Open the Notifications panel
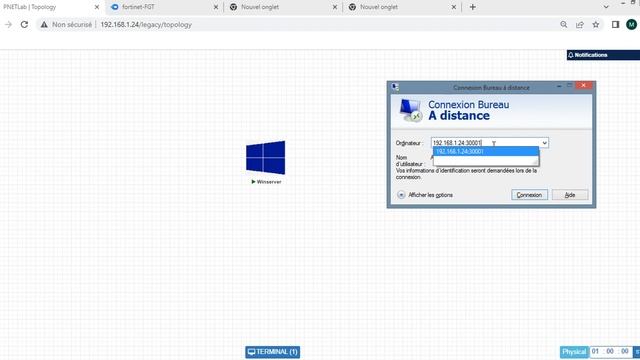Image resolution: width=640 pixels, height=360 pixels. 603,55
